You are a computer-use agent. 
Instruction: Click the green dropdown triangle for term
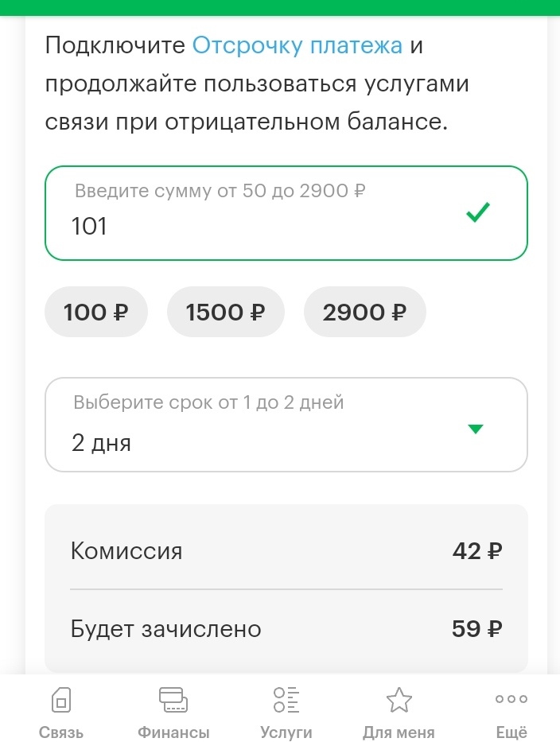476,429
